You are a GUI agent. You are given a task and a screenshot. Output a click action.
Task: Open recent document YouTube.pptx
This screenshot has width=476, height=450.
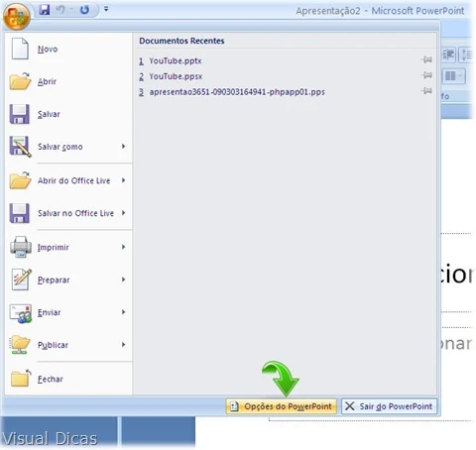pyautogui.click(x=176, y=60)
